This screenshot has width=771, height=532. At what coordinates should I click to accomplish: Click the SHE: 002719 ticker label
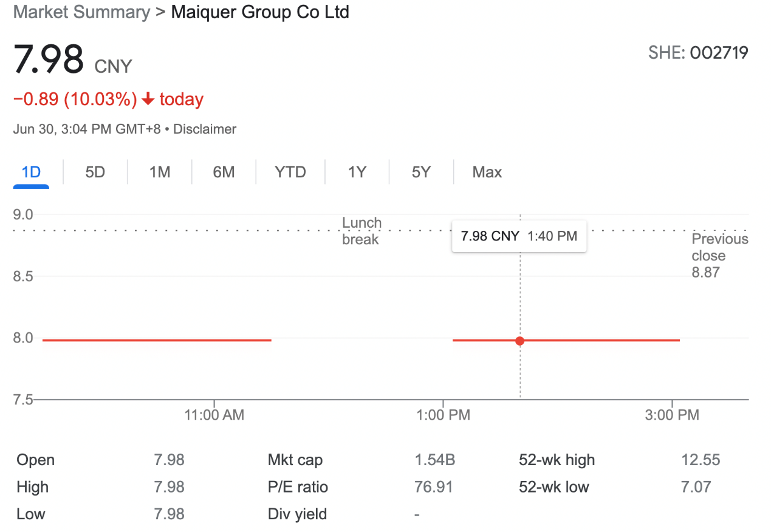click(698, 53)
